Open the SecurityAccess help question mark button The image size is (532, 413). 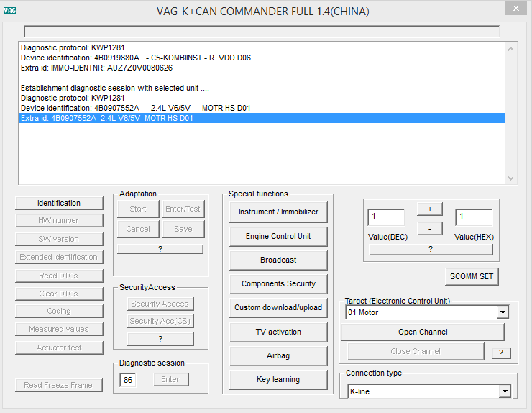[160, 339]
